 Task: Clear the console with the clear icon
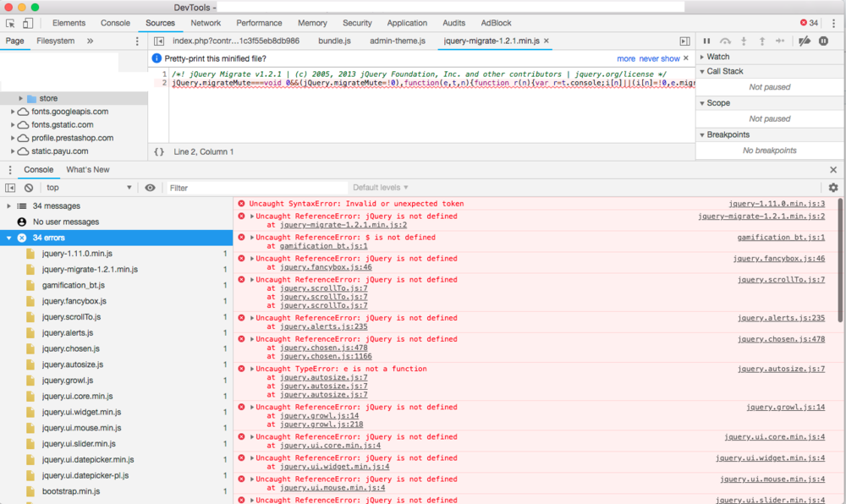tap(29, 188)
